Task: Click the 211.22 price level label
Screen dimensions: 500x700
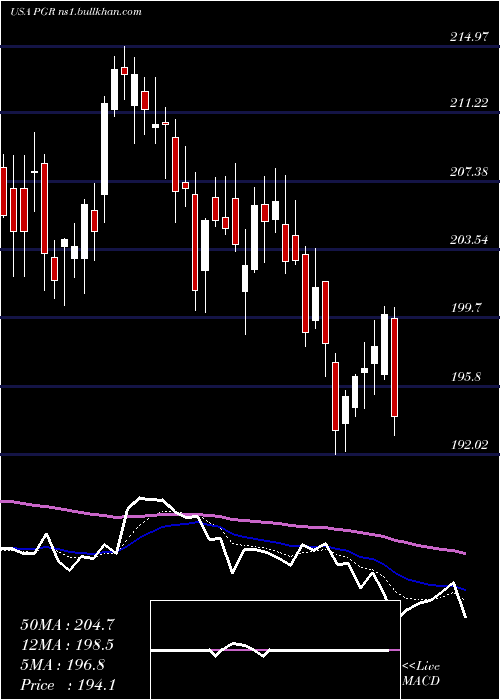Action: (x=469, y=103)
